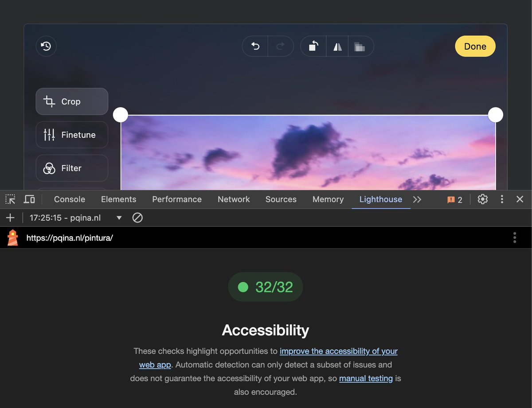The height and width of the screenshot is (408, 532).
Task: Switch to the Network tab
Action: click(234, 199)
